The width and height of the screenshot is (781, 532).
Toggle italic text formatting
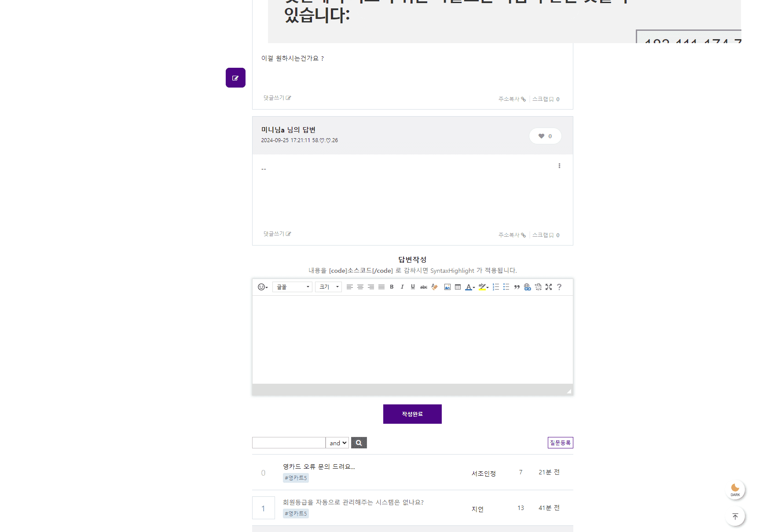tap(402, 287)
